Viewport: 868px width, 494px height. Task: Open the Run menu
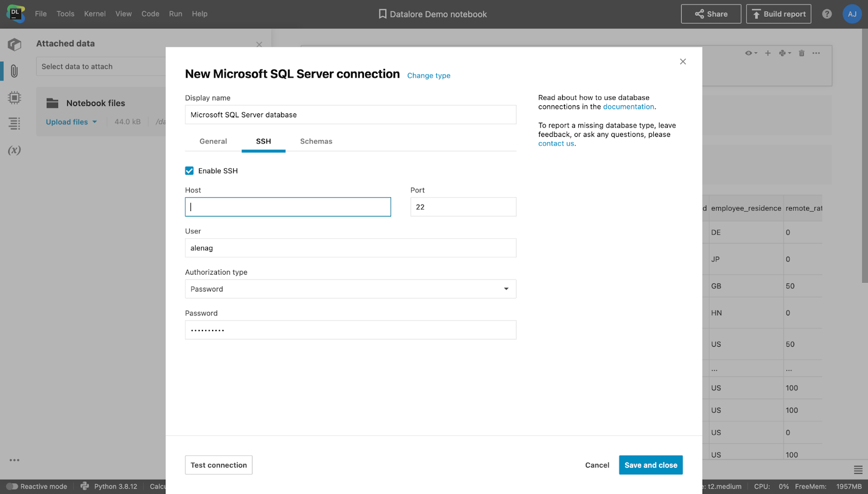pos(176,14)
